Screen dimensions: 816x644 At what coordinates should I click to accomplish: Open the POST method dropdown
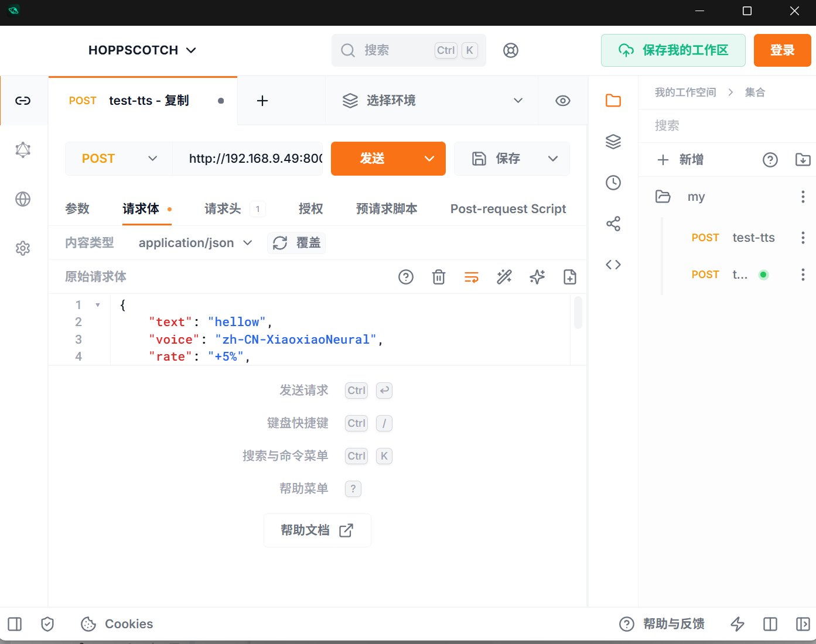tap(119, 159)
